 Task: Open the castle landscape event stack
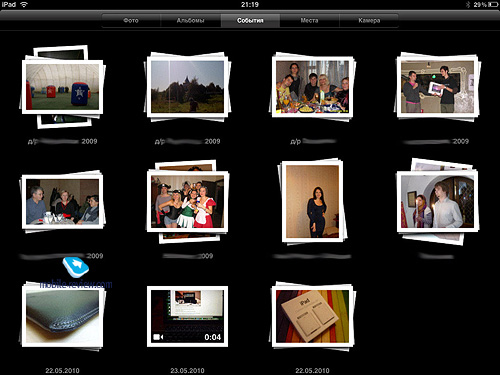pyautogui.click(x=187, y=87)
